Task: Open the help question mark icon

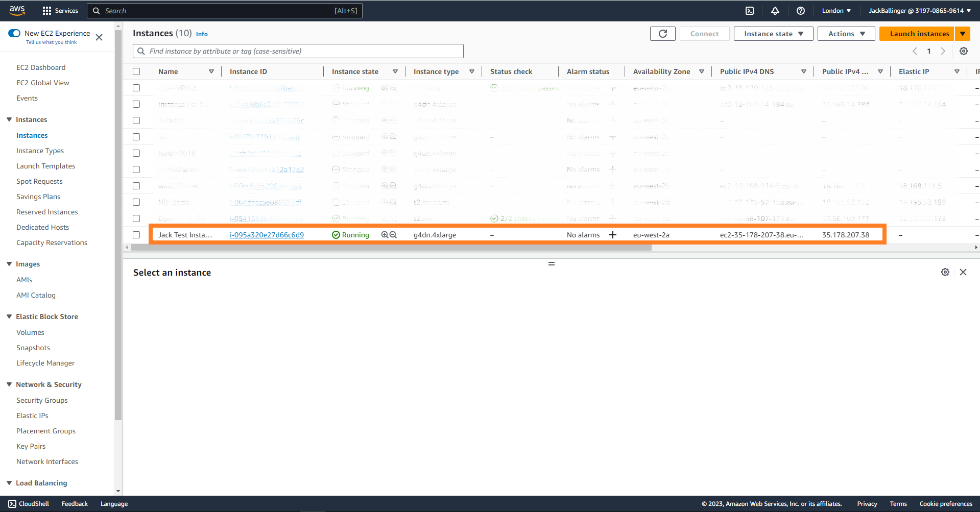Action: click(x=800, y=11)
